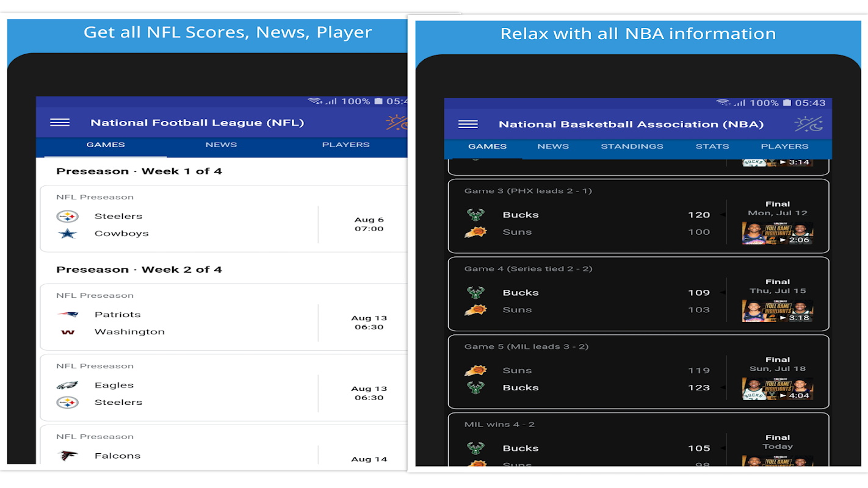Open PLAYERS tab in NBA screen
Screen dimensions: 868x488
pyautogui.click(x=784, y=146)
